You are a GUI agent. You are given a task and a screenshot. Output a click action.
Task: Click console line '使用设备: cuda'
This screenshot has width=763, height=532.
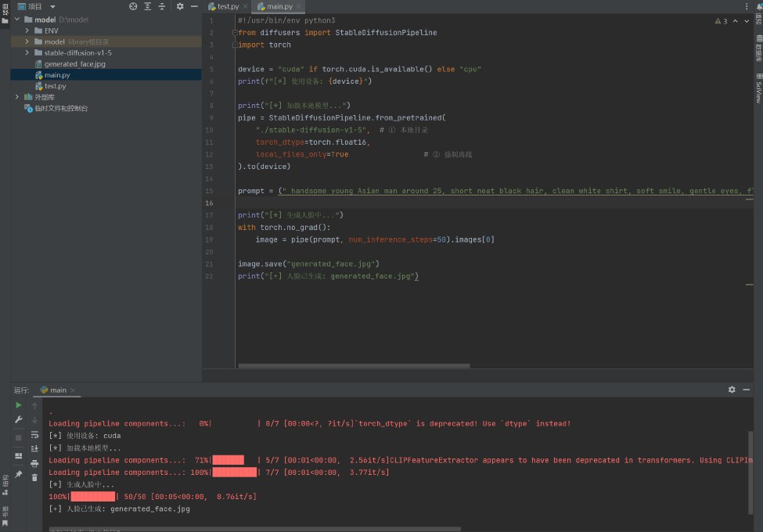pyautogui.click(x=85, y=436)
